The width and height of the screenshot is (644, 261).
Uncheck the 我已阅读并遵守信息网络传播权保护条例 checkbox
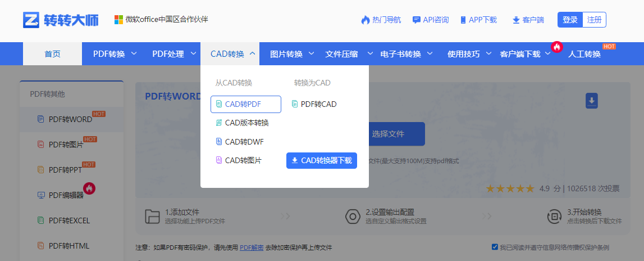click(495, 247)
